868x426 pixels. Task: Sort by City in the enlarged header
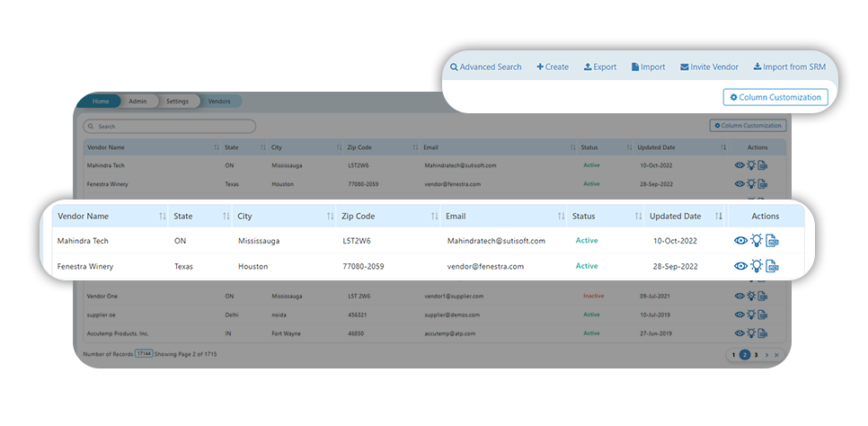(x=331, y=216)
